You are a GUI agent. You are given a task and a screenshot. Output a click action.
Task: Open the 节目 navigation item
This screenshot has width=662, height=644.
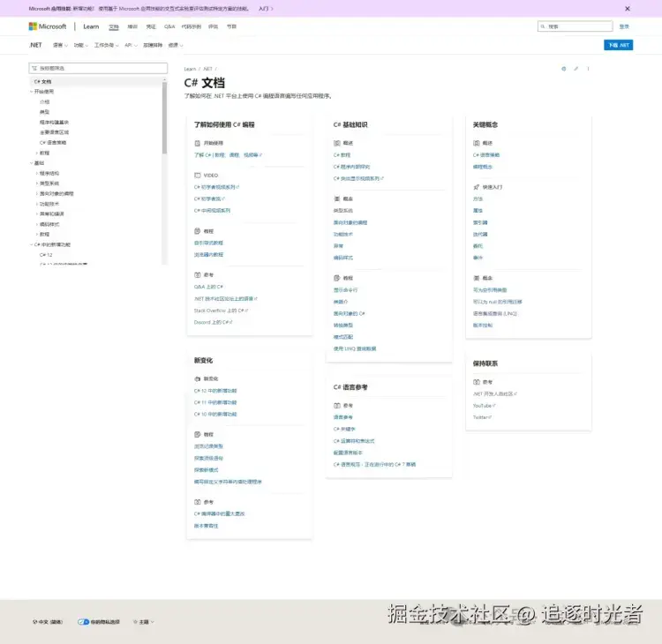tap(231, 26)
